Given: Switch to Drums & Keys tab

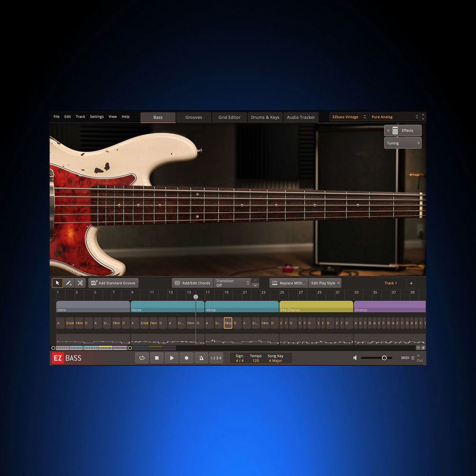Looking at the screenshot, I should [265, 117].
